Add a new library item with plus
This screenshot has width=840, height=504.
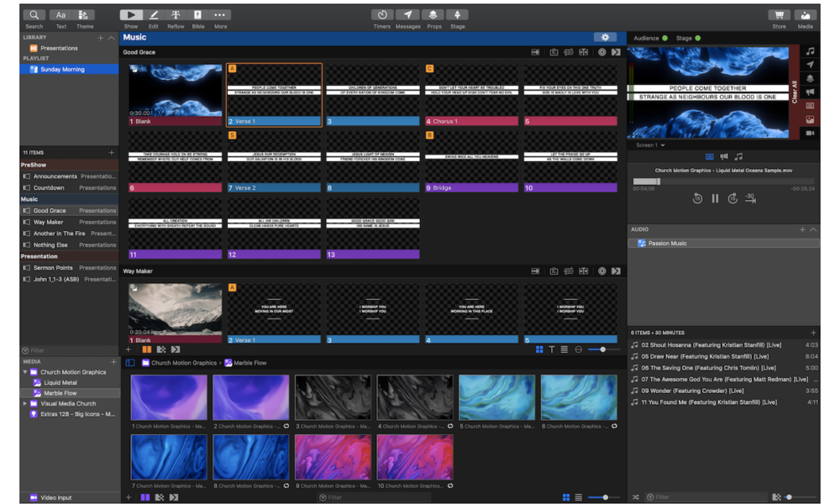click(x=100, y=38)
